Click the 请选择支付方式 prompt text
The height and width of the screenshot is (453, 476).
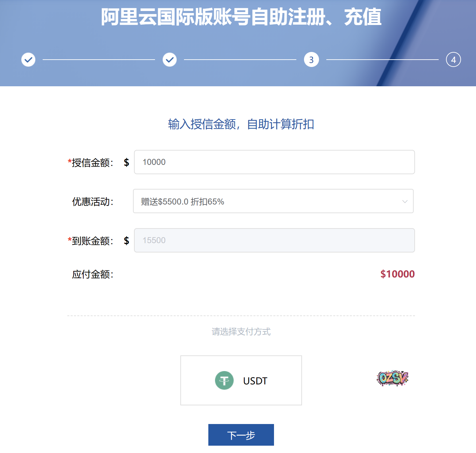pyautogui.click(x=241, y=332)
